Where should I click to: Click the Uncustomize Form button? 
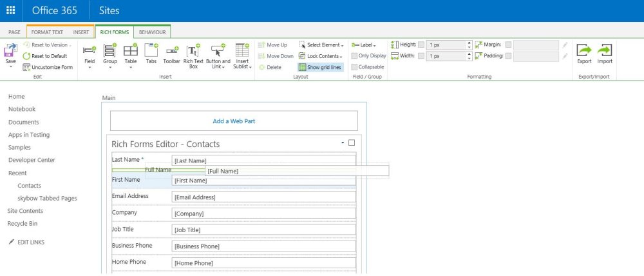[x=48, y=67]
